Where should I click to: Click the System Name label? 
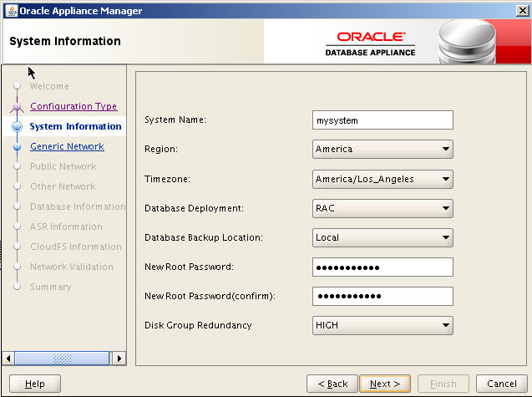[175, 120]
